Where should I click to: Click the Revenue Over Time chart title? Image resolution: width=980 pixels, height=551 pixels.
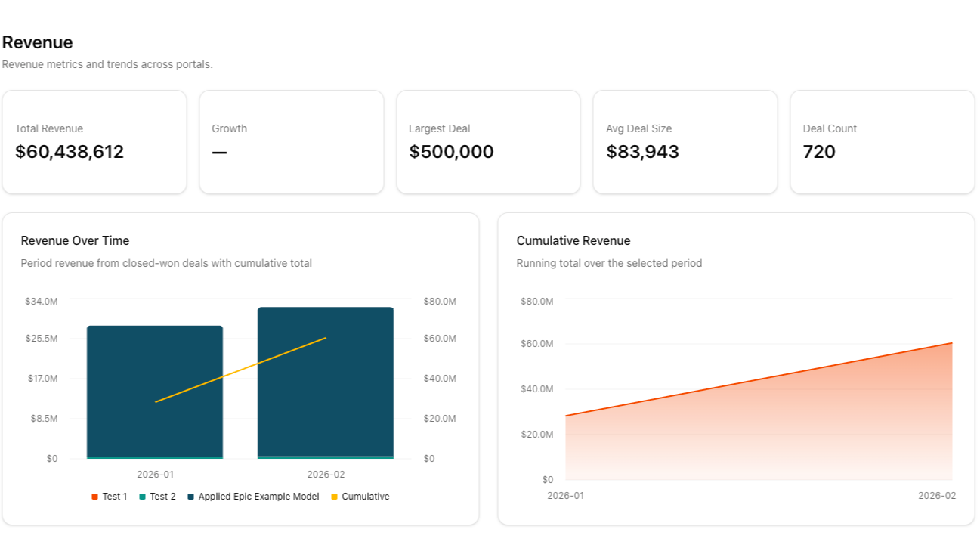tap(75, 240)
